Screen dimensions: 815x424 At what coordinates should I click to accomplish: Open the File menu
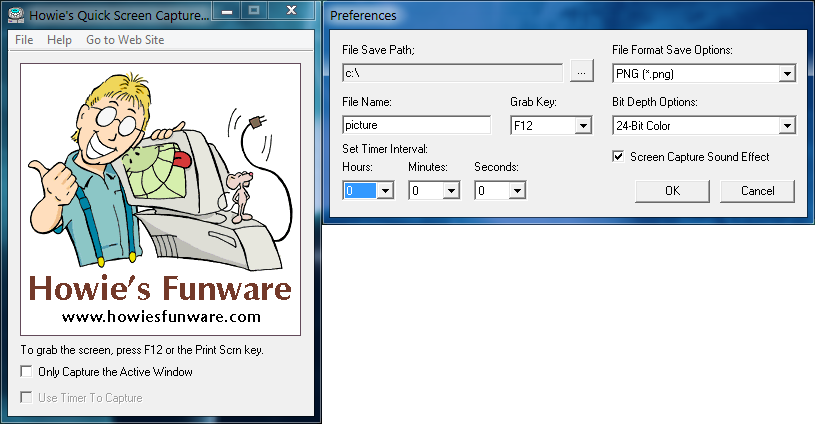point(24,40)
